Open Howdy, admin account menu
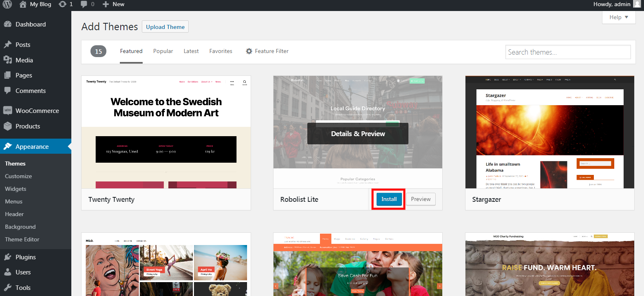 click(617, 4)
